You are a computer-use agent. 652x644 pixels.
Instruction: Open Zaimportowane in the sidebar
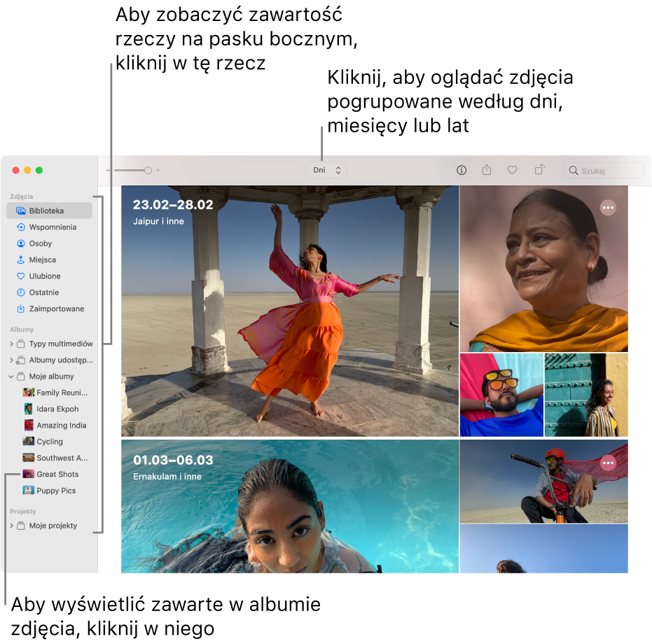click(56, 309)
